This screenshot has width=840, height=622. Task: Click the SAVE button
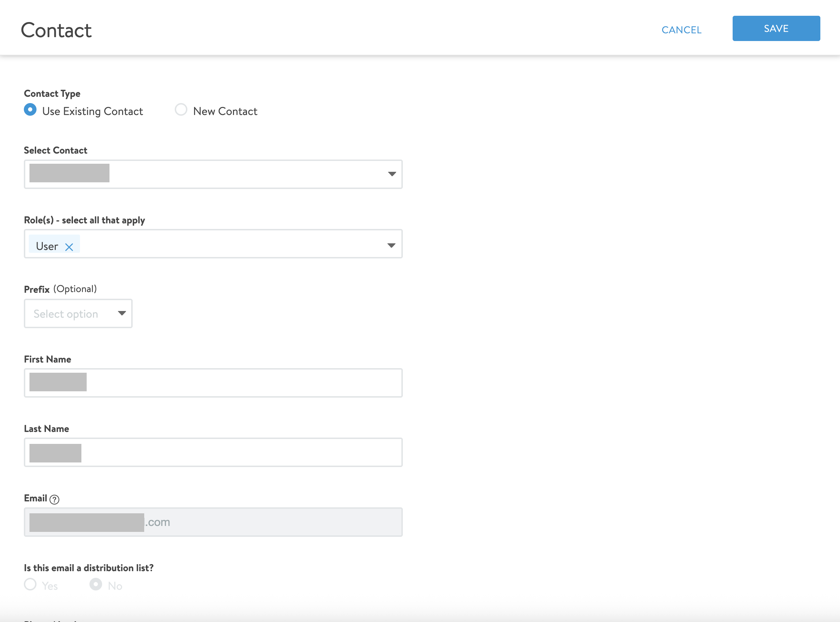point(776,28)
